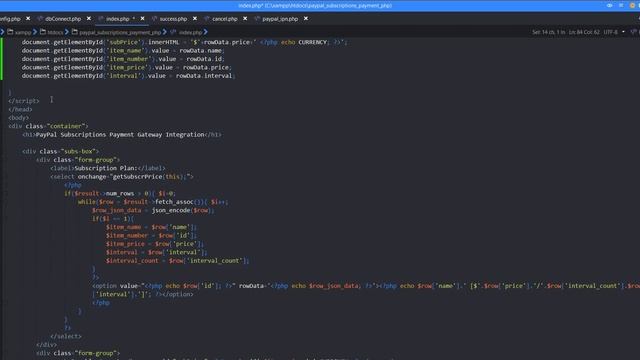Image resolution: width=640 pixels, height=360 pixels.
Task: Click the h1 PayPal Subscriptions heading line
Action: point(122,134)
